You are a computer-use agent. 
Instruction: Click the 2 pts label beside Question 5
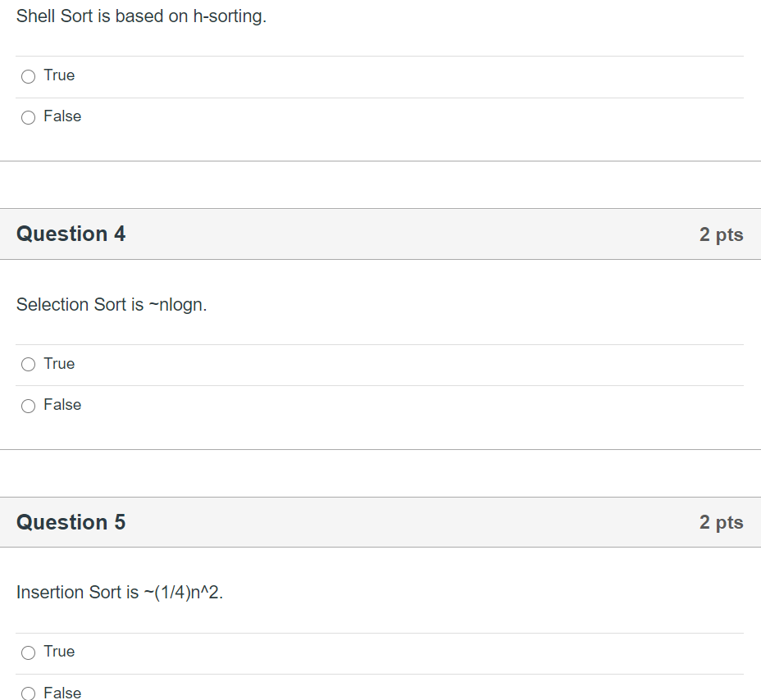point(721,523)
